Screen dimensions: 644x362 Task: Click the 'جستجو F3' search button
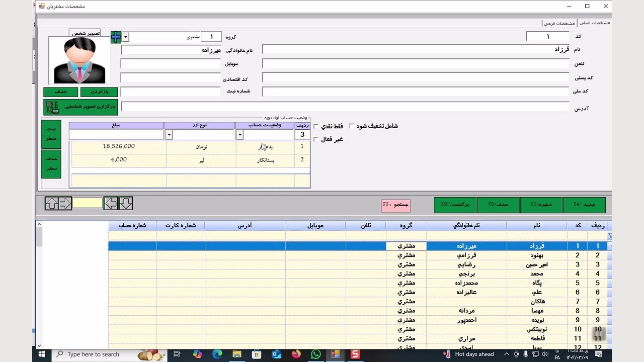(x=396, y=205)
